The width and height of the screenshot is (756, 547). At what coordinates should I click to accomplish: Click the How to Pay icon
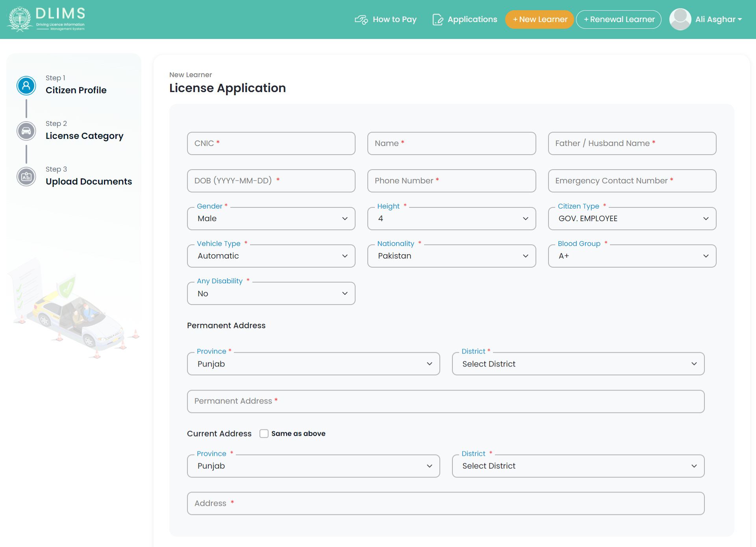(x=361, y=19)
